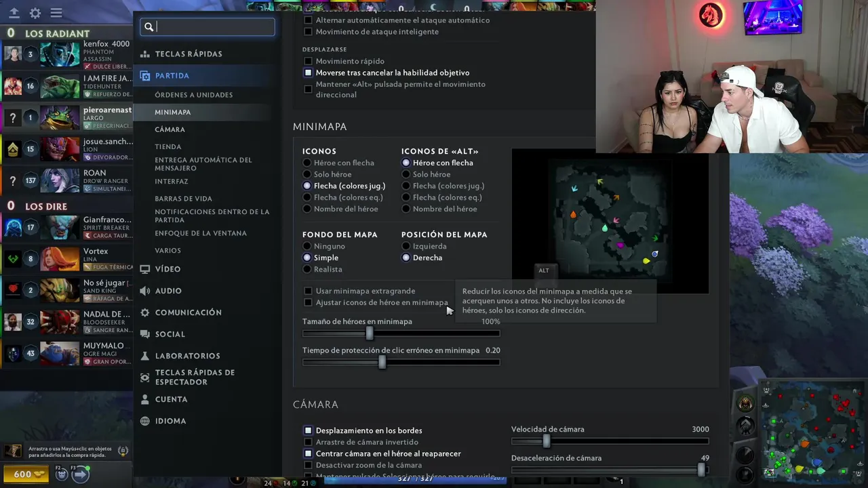Click the Lion hero portrait for josue.sanch

(60, 149)
